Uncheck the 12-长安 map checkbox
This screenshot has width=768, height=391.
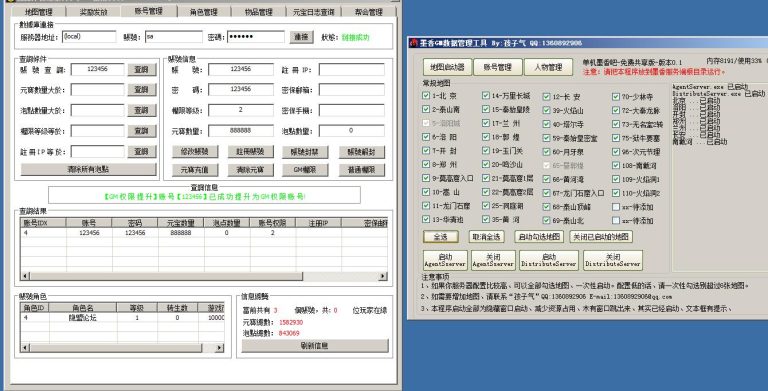pos(547,97)
